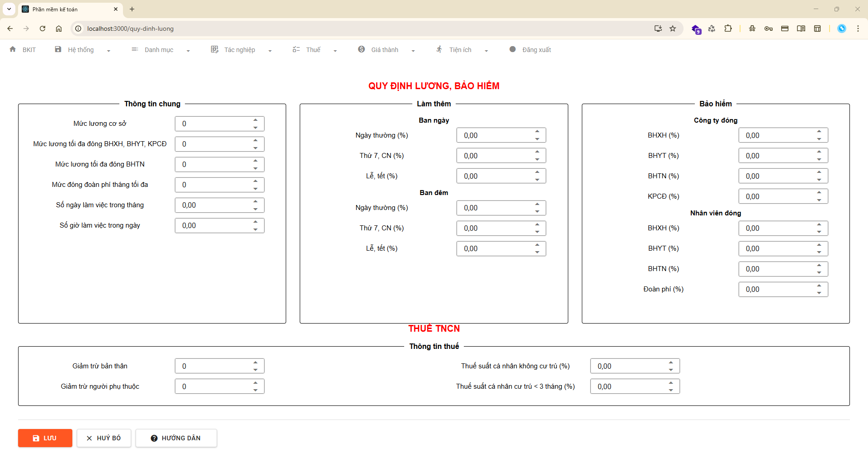
Task: Open the HƯỚNG DẪN guide button
Action: click(x=176, y=438)
